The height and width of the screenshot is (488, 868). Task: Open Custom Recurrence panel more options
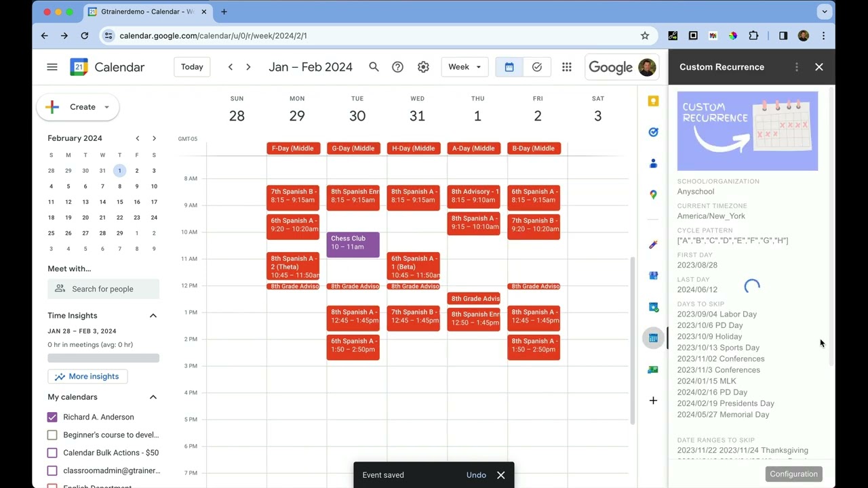(x=797, y=67)
